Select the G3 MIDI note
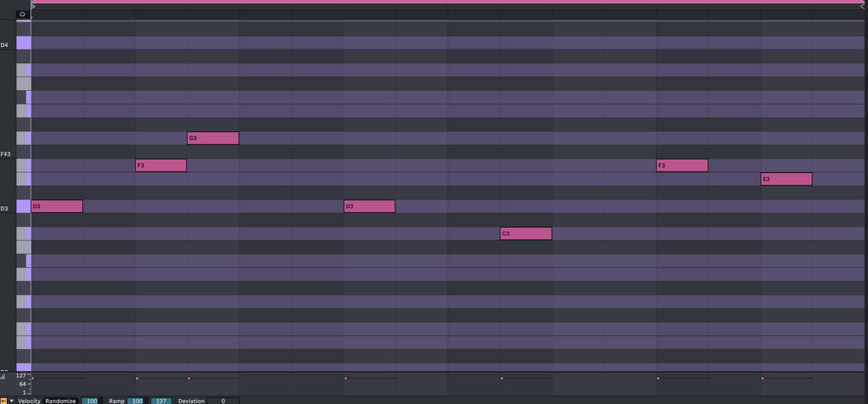 pos(213,138)
